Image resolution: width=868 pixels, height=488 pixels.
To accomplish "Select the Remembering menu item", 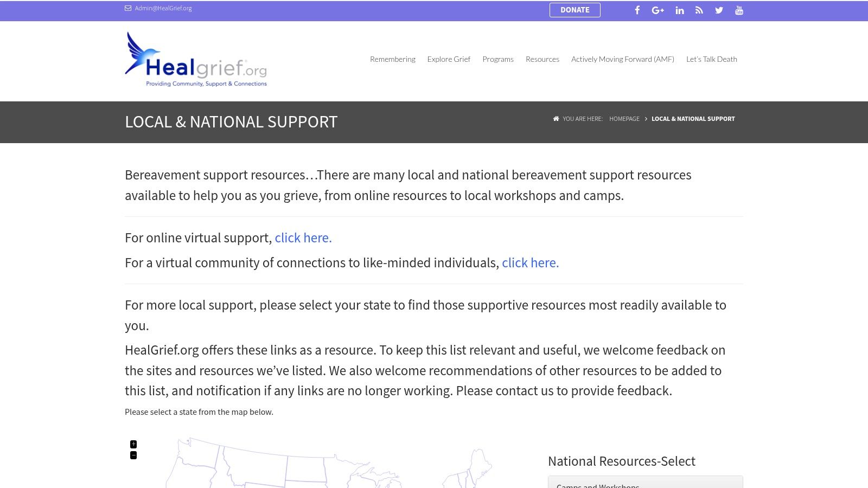I will coord(393,59).
